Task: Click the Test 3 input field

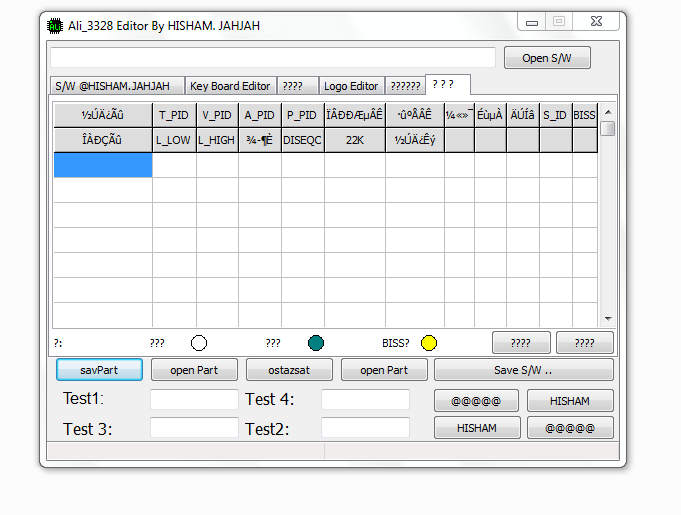Action: coord(194,428)
